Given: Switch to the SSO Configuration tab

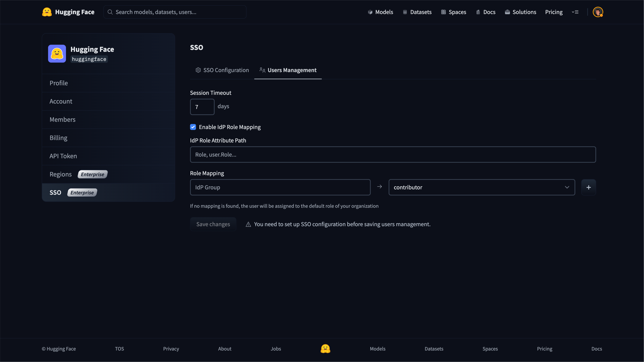Looking at the screenshot, I should pyautogui.click(x=222, y=70).
